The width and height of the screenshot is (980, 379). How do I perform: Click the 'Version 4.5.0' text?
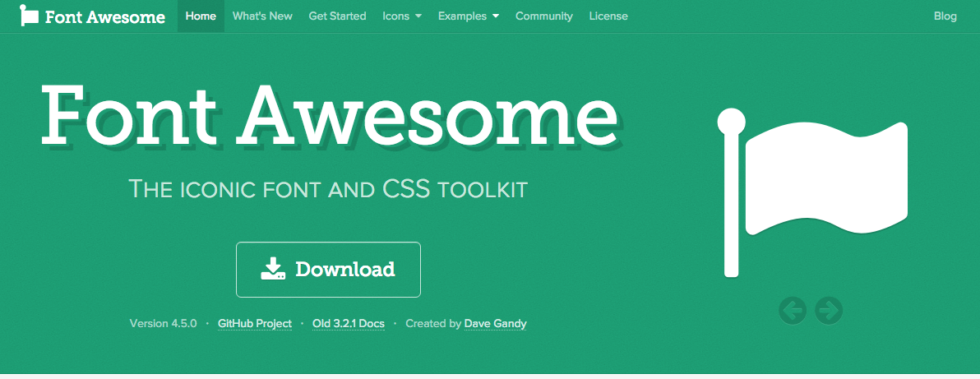(x=163, y=323)
